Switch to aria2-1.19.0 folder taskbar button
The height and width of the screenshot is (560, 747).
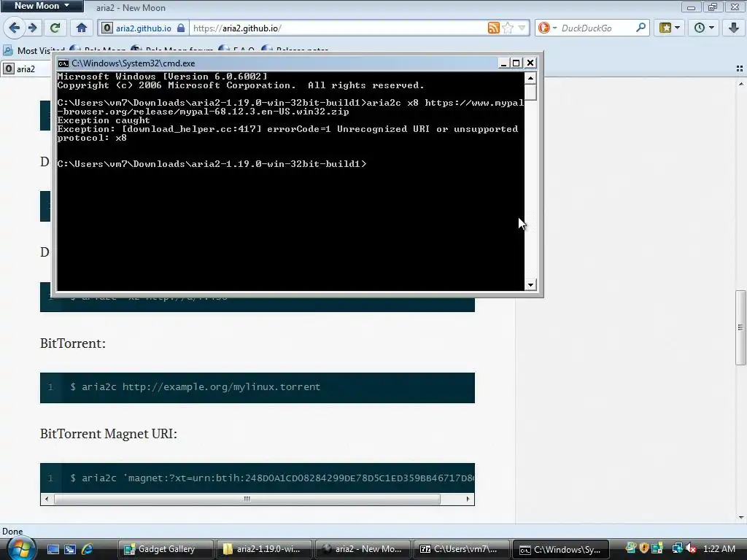coord(264,549)
